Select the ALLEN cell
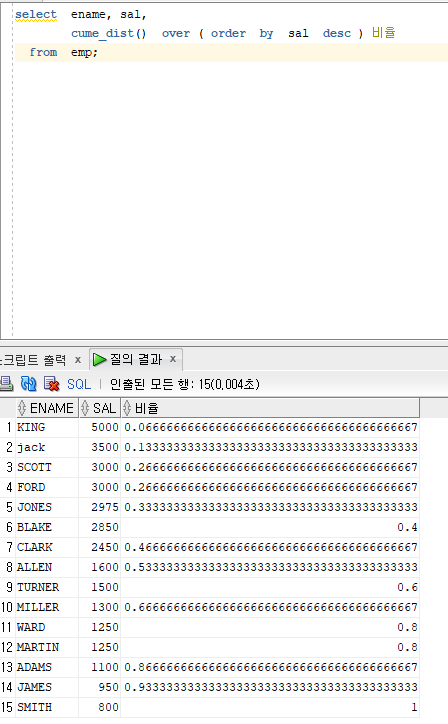 47,567
